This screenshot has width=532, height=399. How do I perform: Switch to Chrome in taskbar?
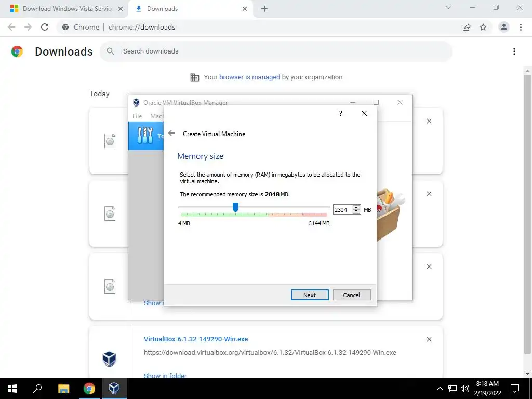pos(89,389)
